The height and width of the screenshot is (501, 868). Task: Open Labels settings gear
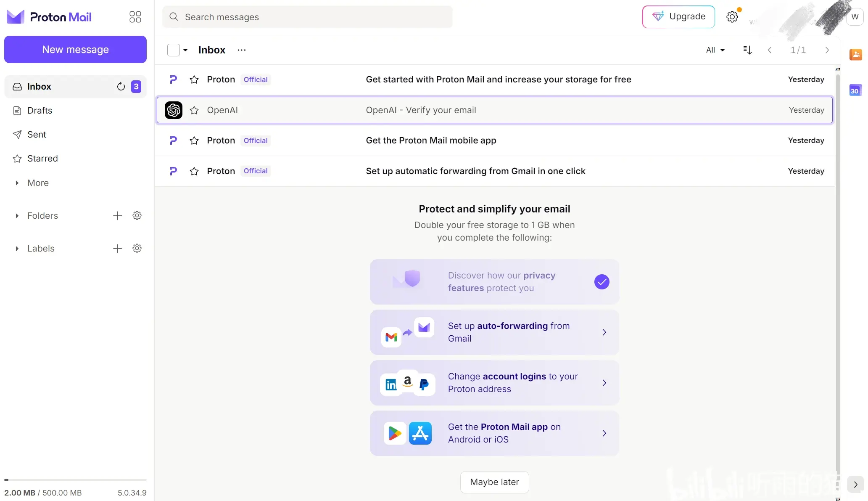click(137, 249)
